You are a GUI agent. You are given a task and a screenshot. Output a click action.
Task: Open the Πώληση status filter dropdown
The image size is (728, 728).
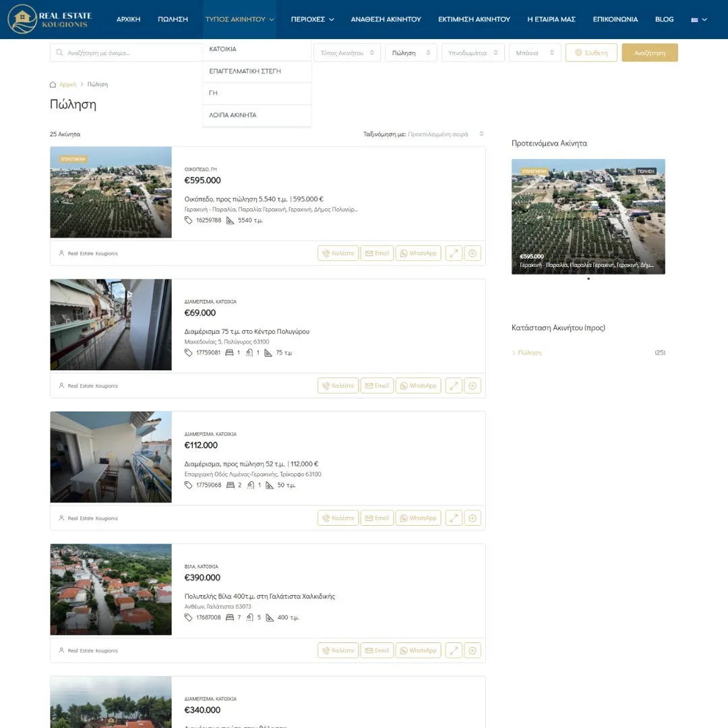click(411, 53)
